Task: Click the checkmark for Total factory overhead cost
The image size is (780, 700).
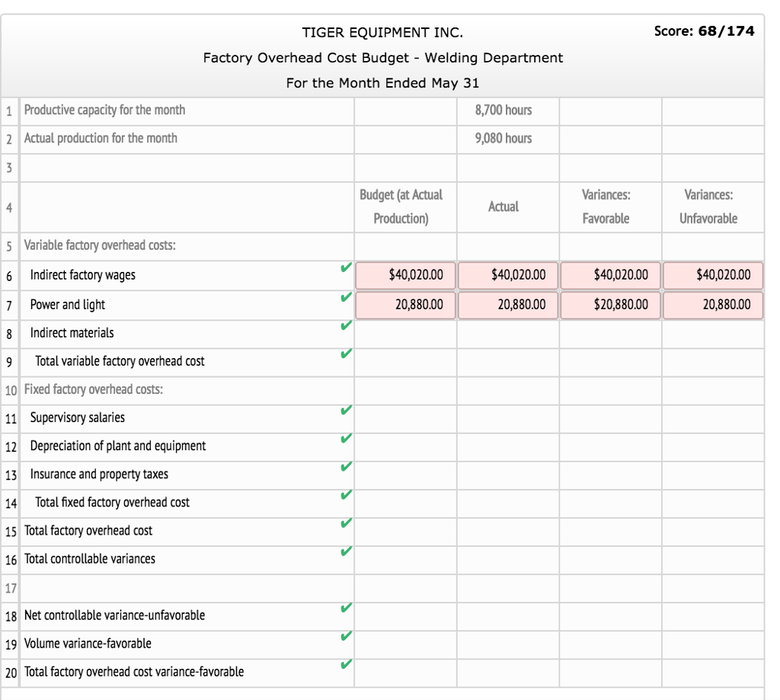Action: click(x=346, y=523)
